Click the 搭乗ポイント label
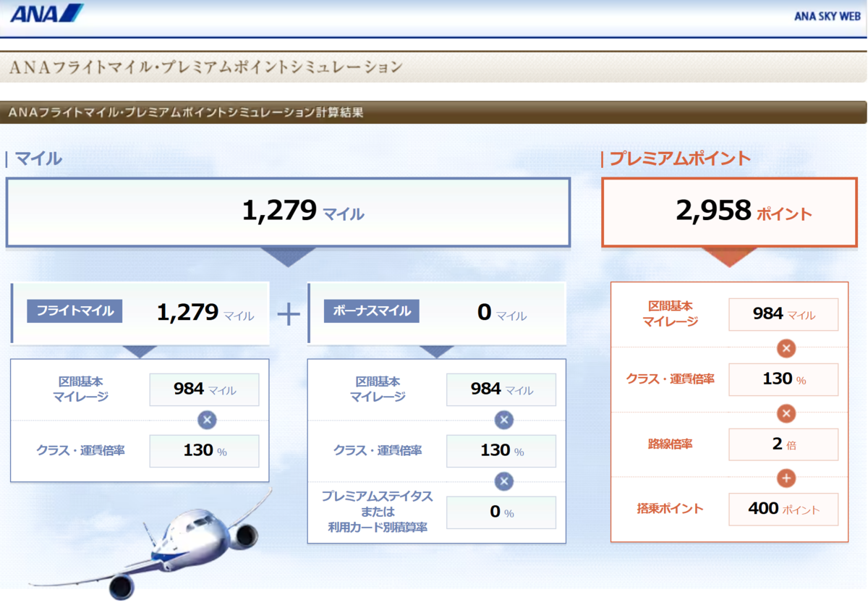The height and width of the screenshot is (608, 868). [671, 509]
